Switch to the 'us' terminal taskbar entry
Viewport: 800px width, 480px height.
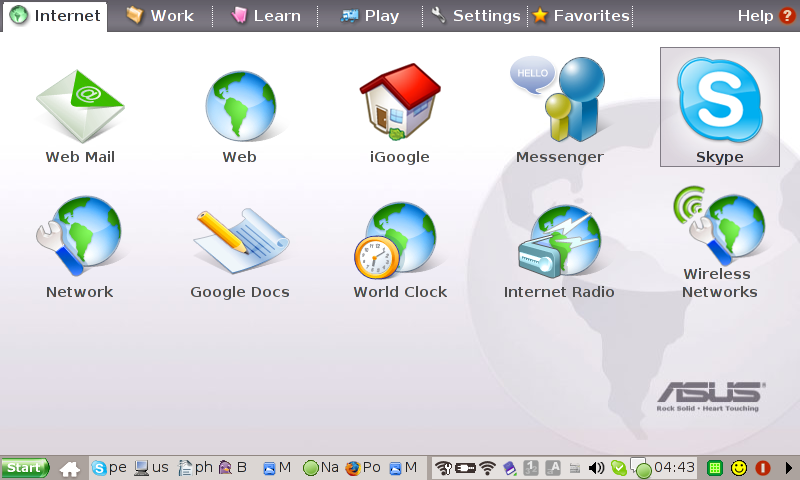click(x=152, y=468)
